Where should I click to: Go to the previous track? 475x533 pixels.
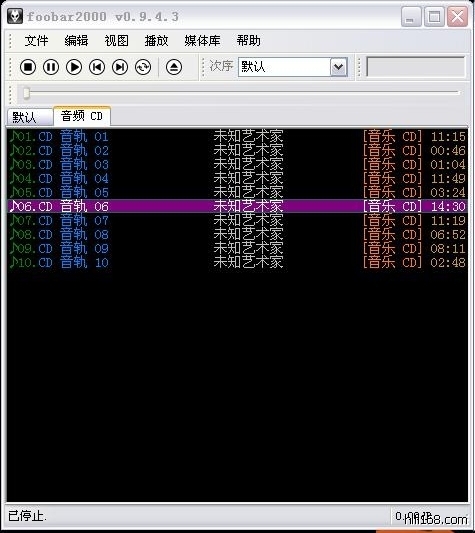97,67
